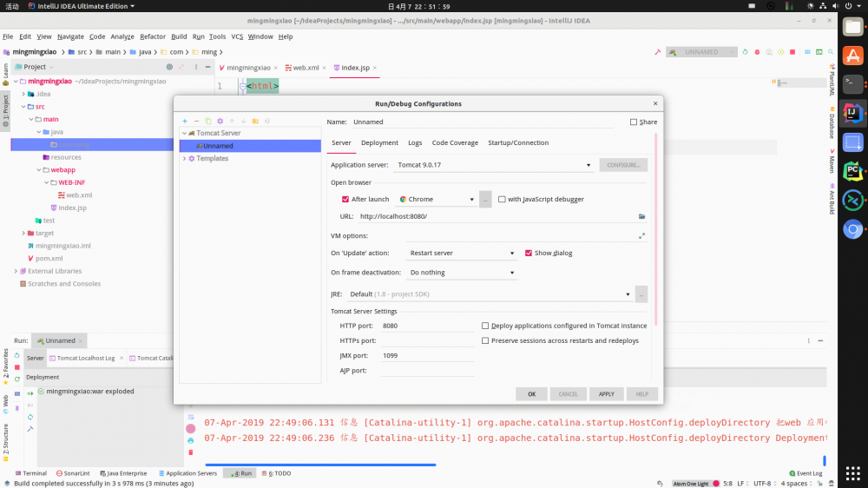Click the HELP button
Image resolution: width=868 pixels, height=488 pixels.
click(x=641, y=394)
